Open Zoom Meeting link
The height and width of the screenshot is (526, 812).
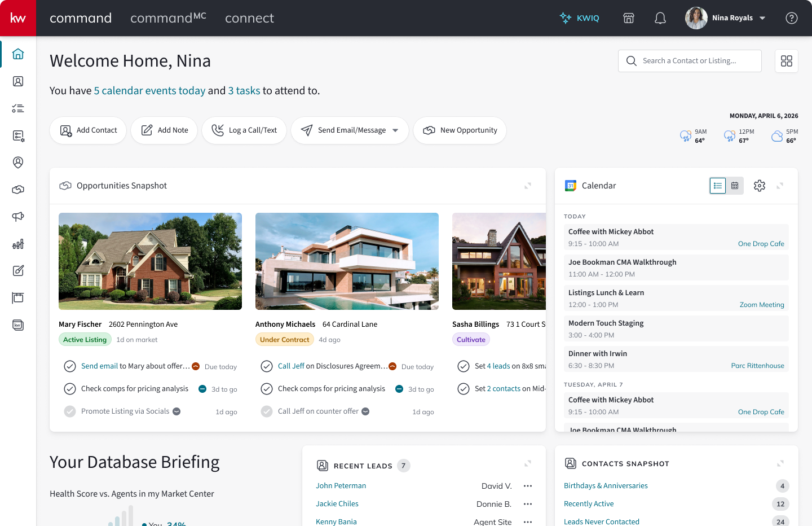click(x=762, y=305)
